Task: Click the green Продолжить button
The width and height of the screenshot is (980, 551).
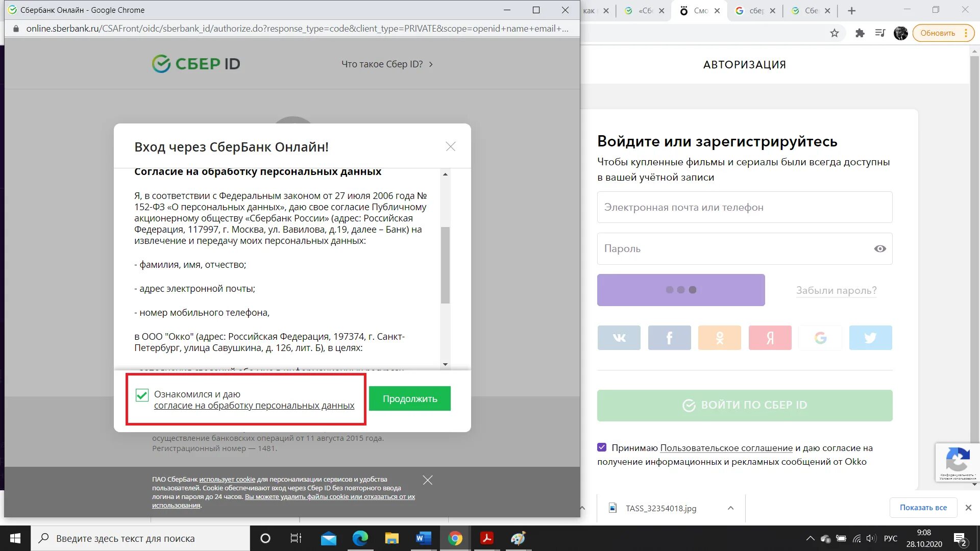Action: pyautogui.click(x=410, y=398)
